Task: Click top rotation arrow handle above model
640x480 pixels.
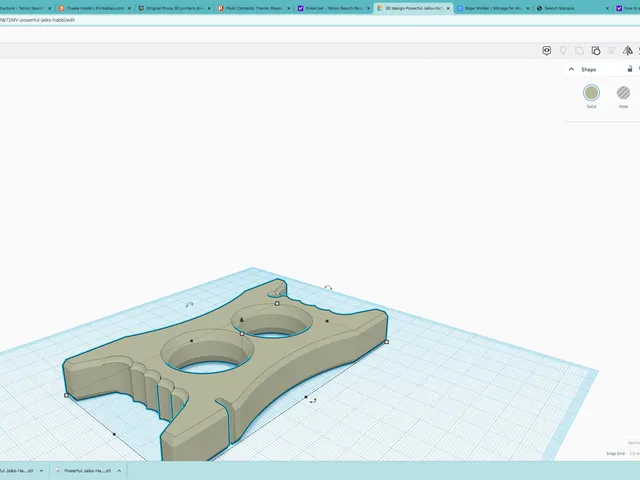Action: point(328,288)
